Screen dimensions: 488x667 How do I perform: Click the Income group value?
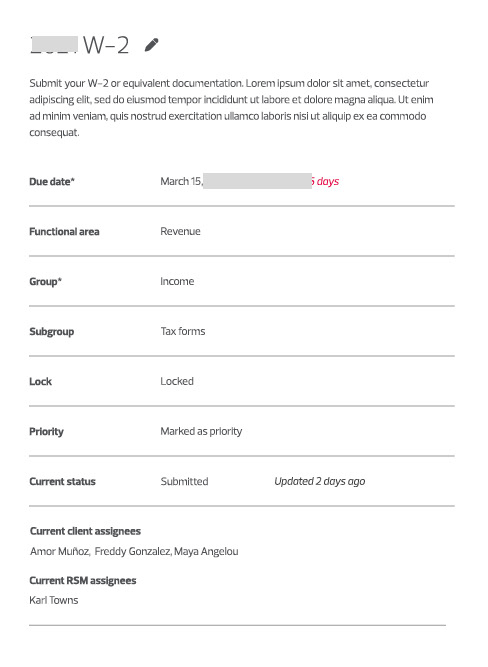point(177,281)
